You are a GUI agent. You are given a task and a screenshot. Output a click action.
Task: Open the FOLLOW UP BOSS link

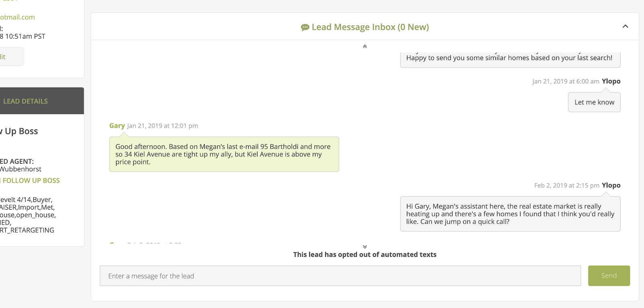click(31, 181)
